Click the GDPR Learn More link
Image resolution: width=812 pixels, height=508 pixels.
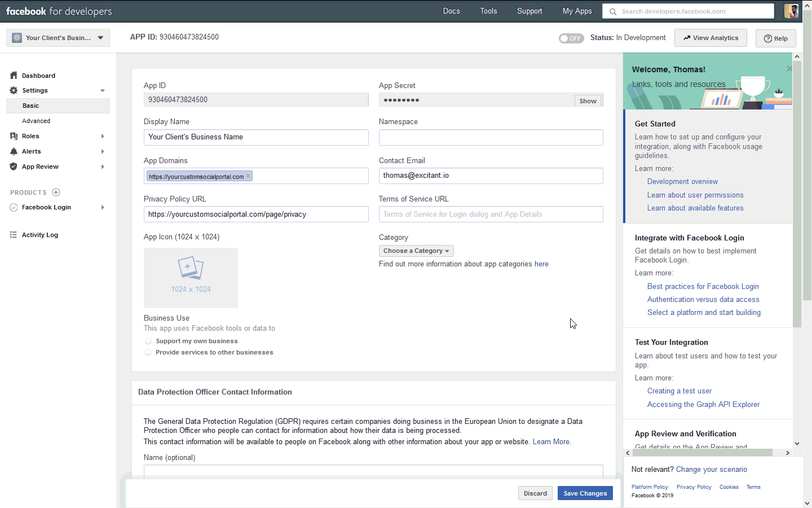coord(551,442)
